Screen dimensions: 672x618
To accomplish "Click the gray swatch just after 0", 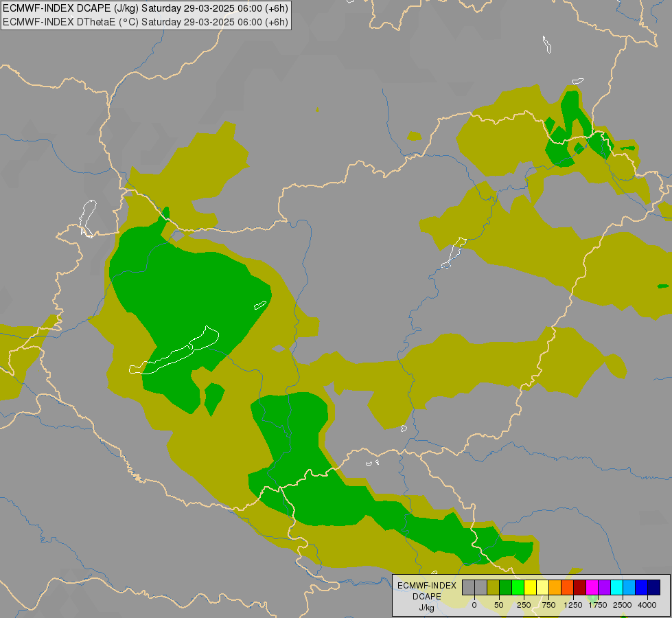I will coord(480,588).
